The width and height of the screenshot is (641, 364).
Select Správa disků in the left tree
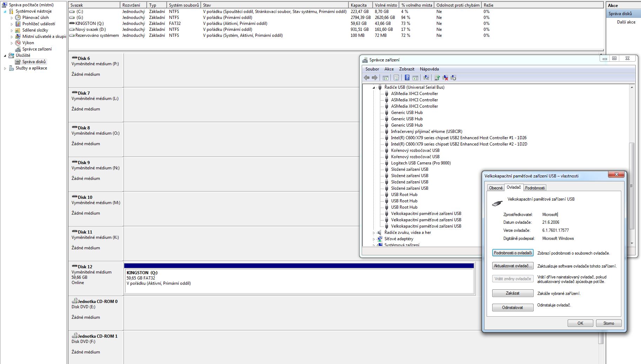tap(34, 62)
